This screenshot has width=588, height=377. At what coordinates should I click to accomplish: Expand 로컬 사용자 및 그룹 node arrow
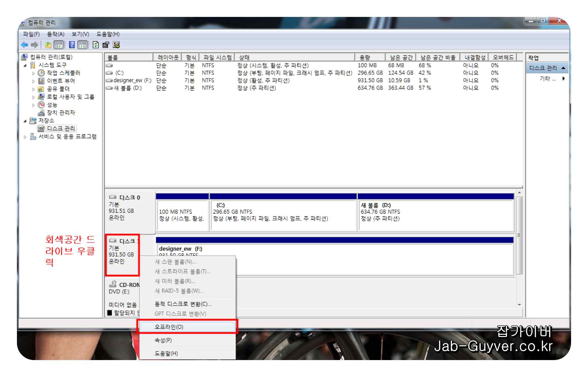pyautogui.click(x=34, y=97)
